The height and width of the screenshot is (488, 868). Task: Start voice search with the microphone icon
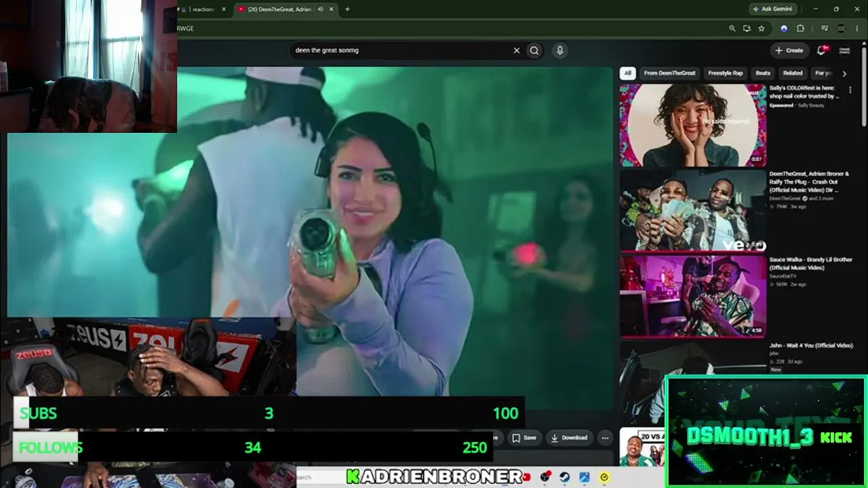point(559,50)
